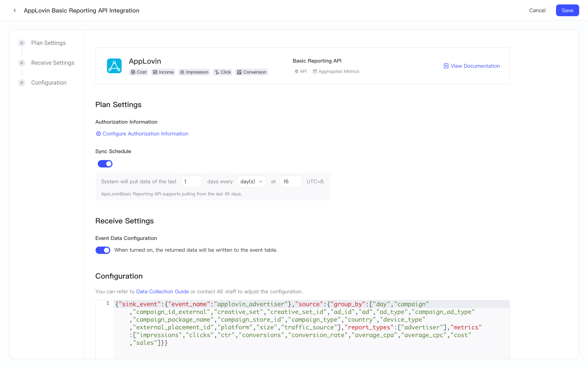Image resolution: width=588 pixels, height=368 pixels.
Task: Click the authorization gear icon
Action: pyautogui.click(x=98, y=134)
